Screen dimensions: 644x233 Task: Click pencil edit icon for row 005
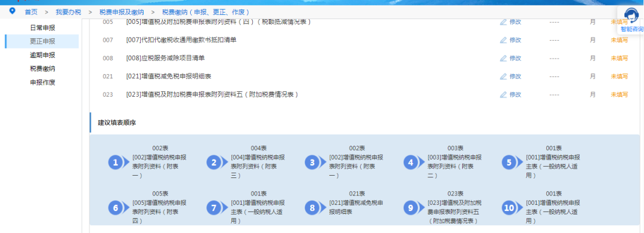[x=503, y=22]
